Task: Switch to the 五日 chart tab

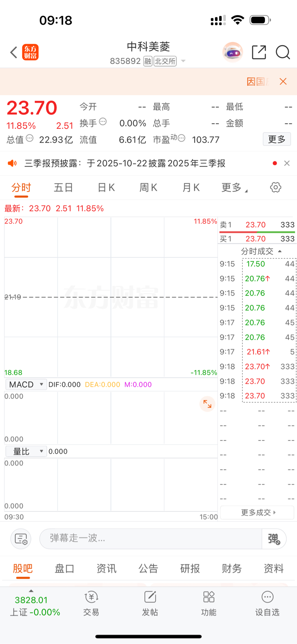Action: pos(63,188)
